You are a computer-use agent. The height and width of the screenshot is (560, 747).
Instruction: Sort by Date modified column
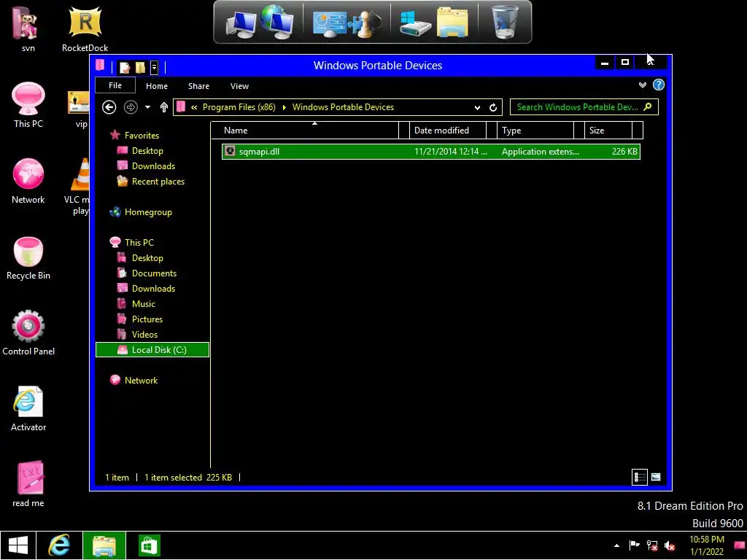[447, 131]
